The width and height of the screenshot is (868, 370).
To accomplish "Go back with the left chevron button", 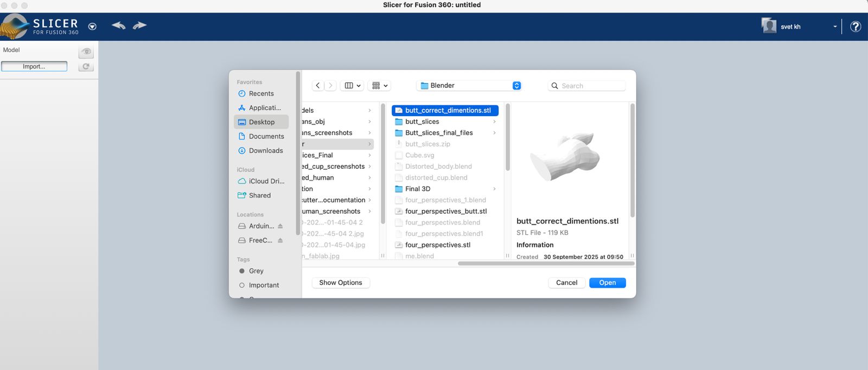I will pos(318,86).
